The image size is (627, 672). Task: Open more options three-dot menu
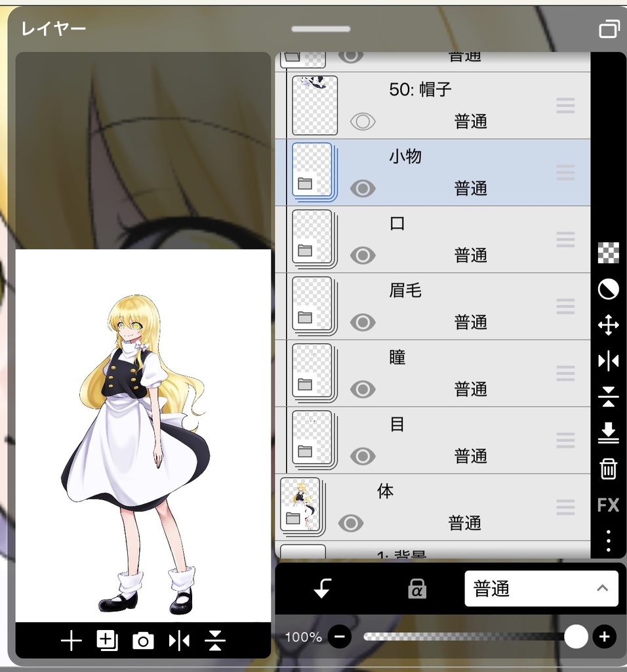pos(608,541)
